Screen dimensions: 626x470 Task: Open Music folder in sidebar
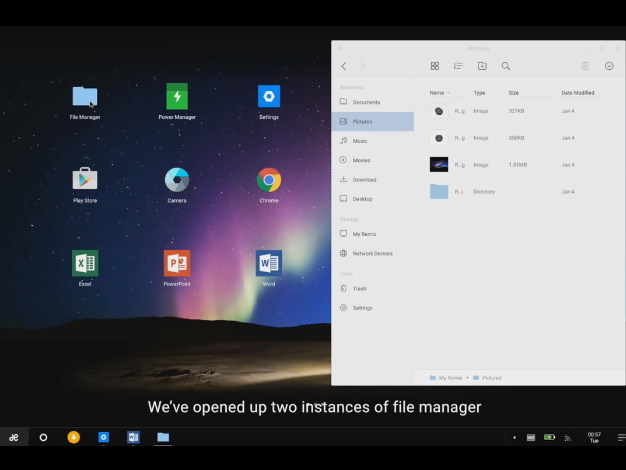(x=372, y=141)
